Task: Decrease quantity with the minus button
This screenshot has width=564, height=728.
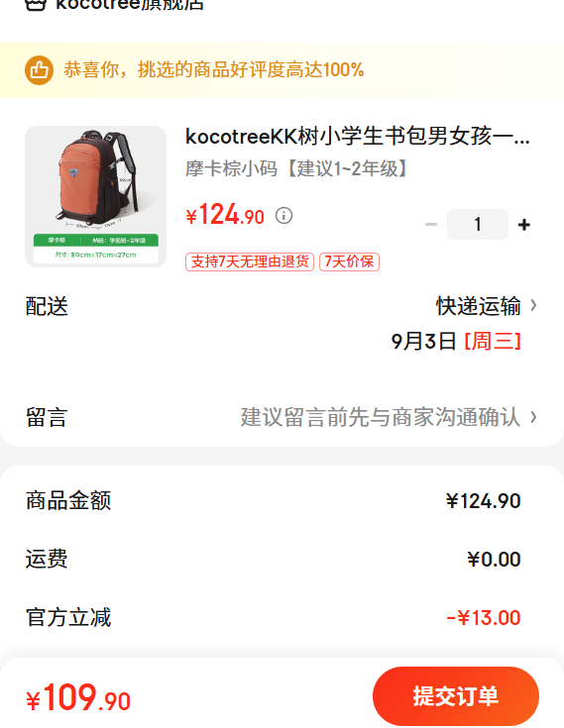Action: [431, 225]
